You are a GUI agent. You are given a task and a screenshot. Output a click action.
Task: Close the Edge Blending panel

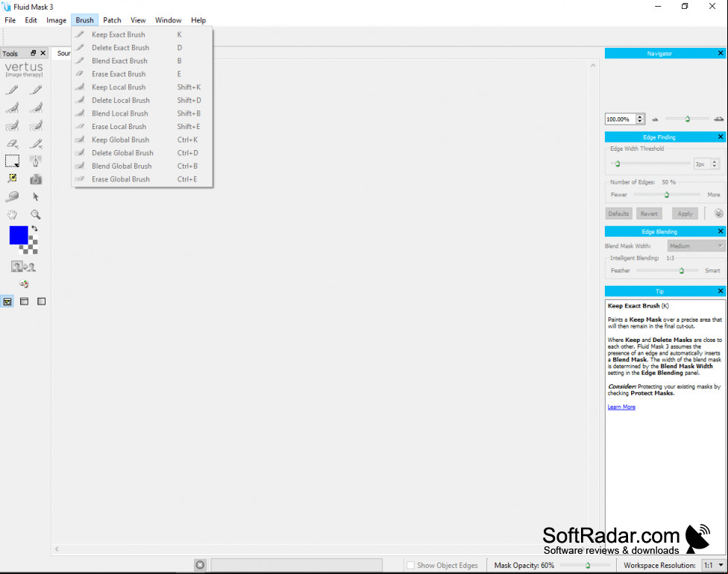click(721, 231)
